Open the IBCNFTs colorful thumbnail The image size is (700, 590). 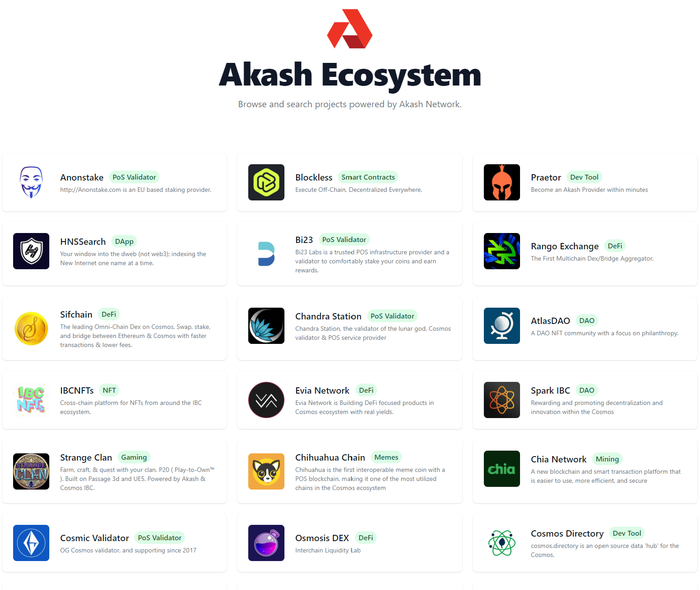[x=31, y=400]
